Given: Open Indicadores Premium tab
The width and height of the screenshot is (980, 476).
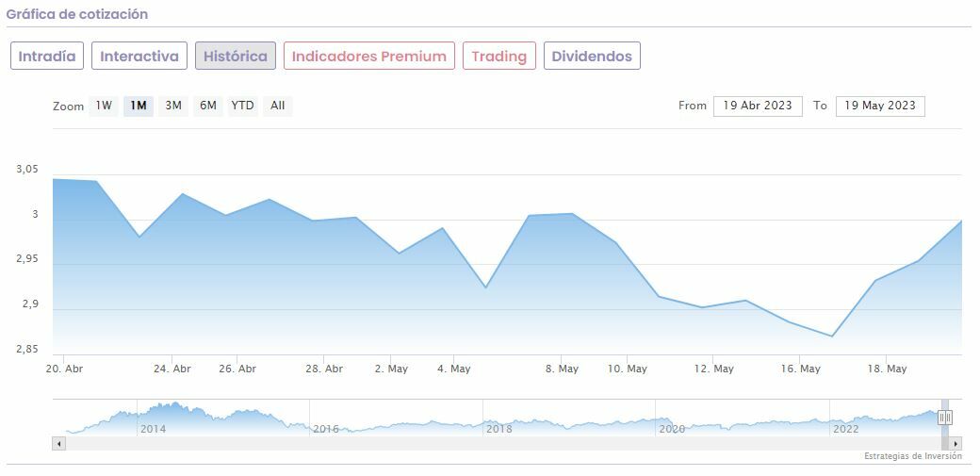Looking at the screenshot, I should click(x=368, y=57).
